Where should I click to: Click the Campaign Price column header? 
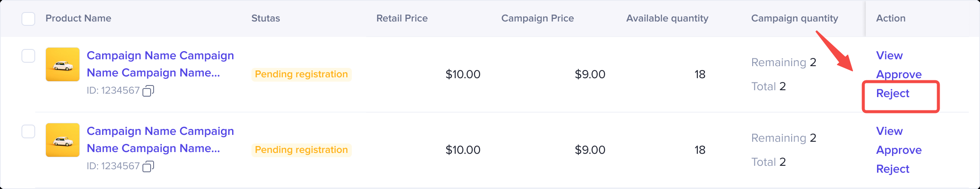tap(537, 18)
